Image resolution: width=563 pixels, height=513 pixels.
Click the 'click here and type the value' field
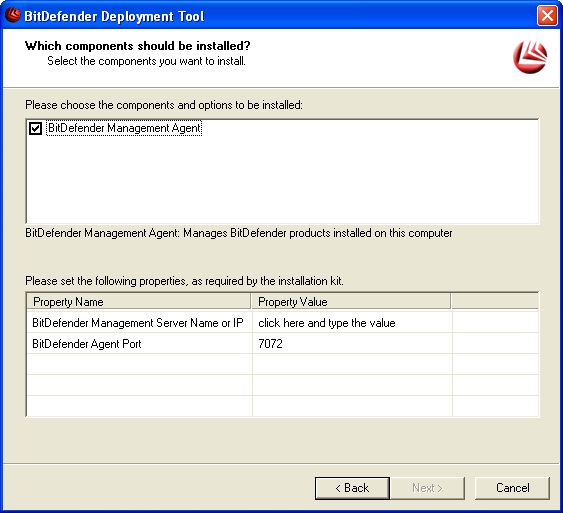pyautogui.click(x=352, y=322)
